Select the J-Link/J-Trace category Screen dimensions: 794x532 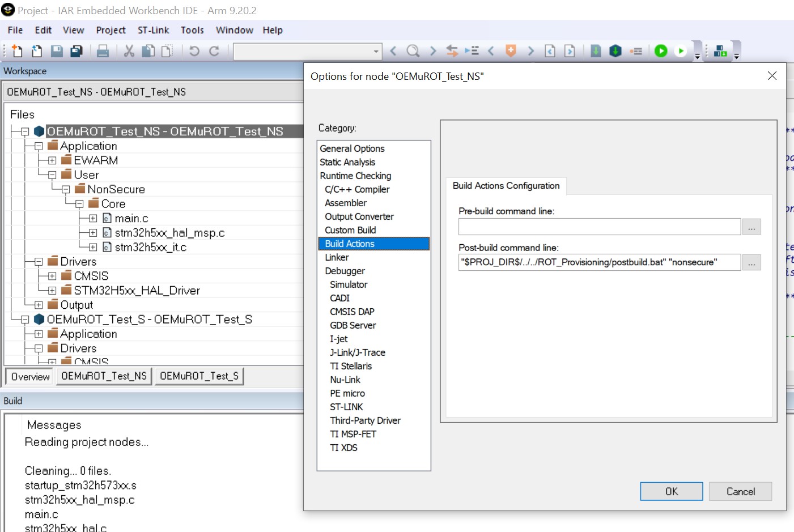(x=358, y=352)
